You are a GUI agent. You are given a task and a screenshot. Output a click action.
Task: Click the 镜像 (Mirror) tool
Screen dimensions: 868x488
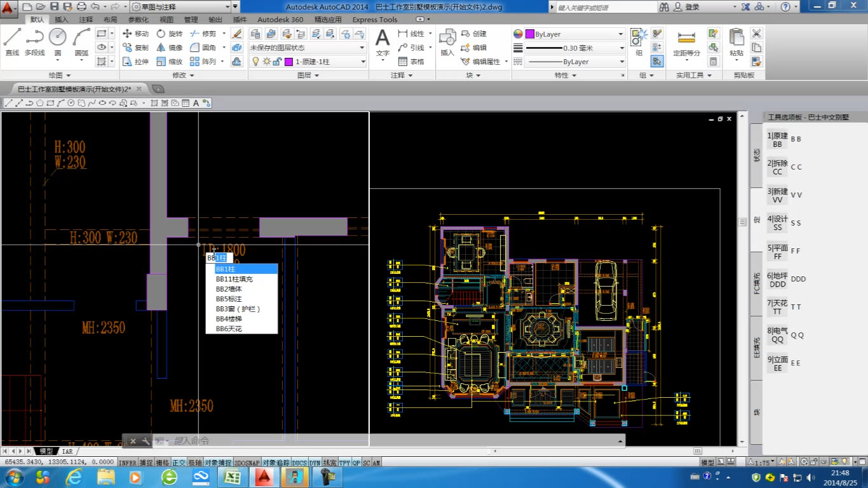(x=169, y=48)
